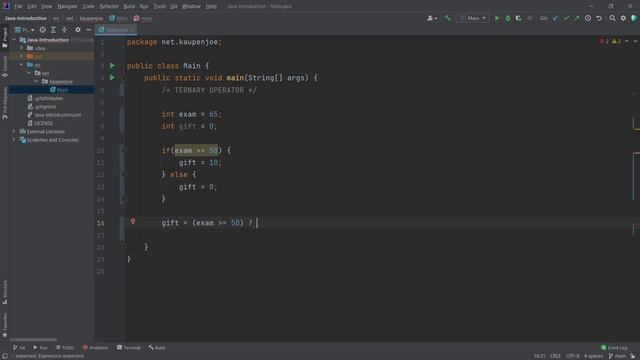Open the Terminal tool window tab
The image size is (640, 360).
129,348
